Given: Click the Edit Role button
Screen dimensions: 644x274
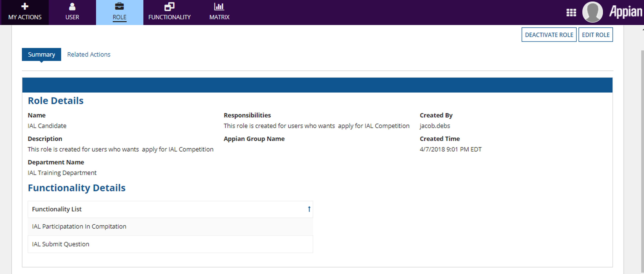Looking at the screenshot, I should 596,35.
